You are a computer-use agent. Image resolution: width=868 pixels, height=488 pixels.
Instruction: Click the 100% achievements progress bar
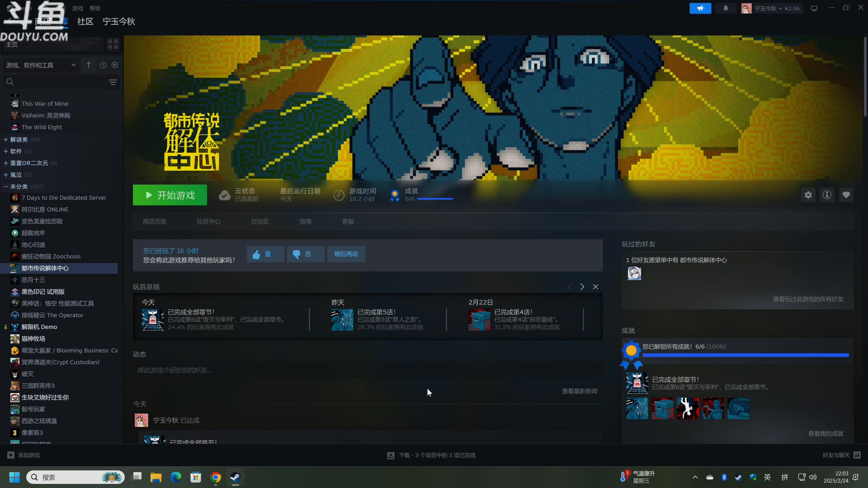click(745, 356)
